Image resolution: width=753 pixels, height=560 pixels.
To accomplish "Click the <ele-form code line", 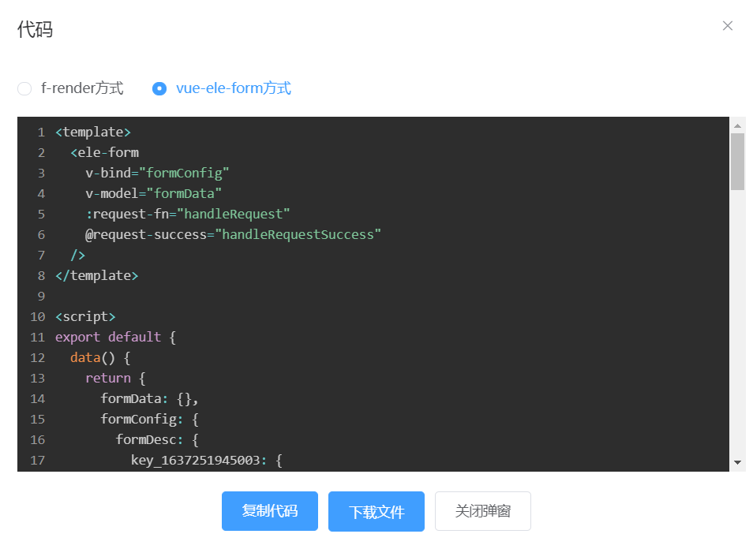I will (x=105, y=152).
